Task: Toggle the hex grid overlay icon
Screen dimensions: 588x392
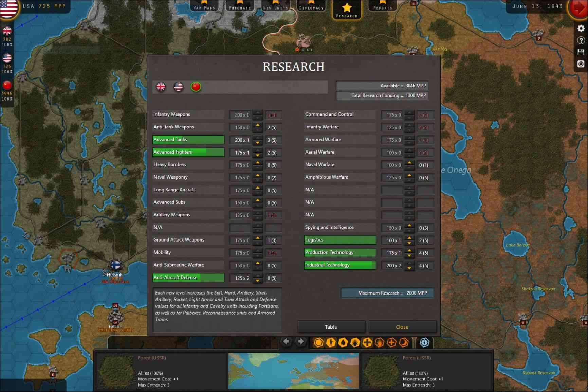Action: pyautogui.click(x=318, y=342)
